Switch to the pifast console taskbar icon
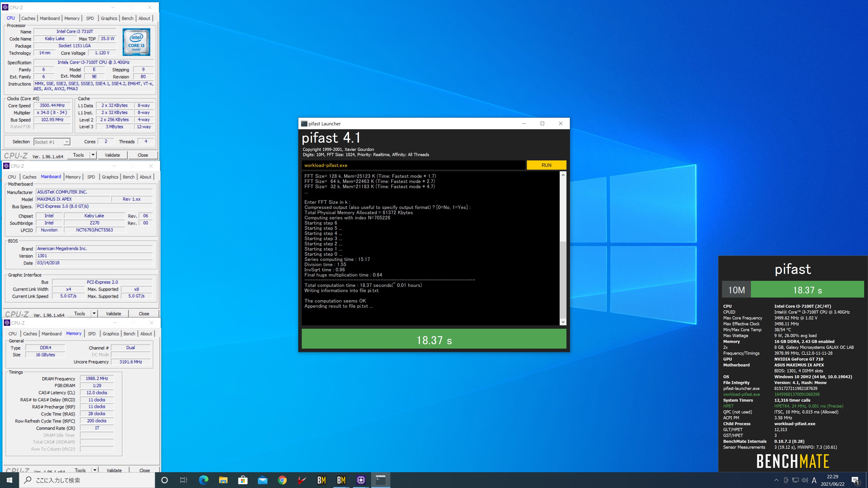Viewport: 868px width, 488px height. coord(381,480)
